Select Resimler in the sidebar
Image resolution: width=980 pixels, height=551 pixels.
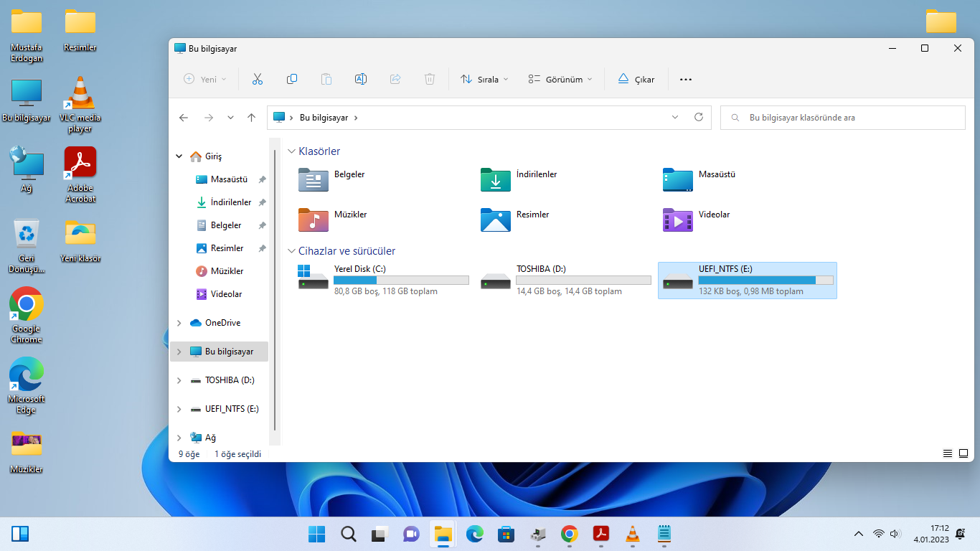pos(227,248)
